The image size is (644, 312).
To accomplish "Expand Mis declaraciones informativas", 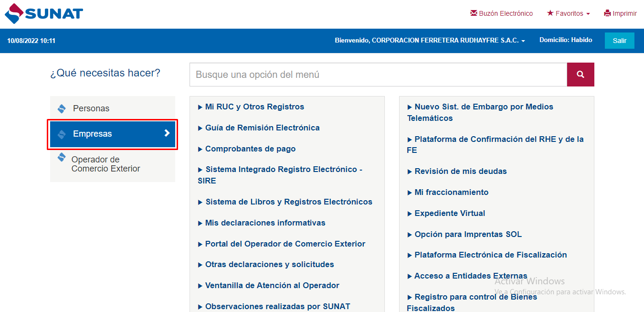I will tap(262, 223).
